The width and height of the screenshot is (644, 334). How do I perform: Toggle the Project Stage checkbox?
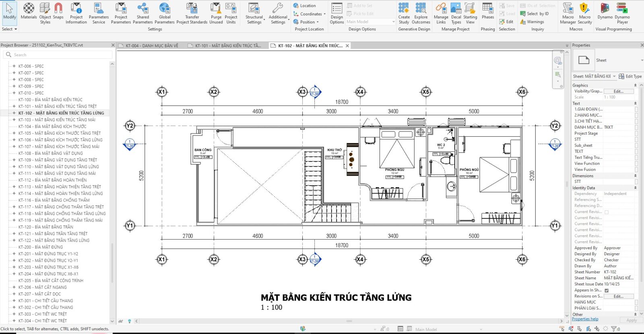tap(636, 133)
